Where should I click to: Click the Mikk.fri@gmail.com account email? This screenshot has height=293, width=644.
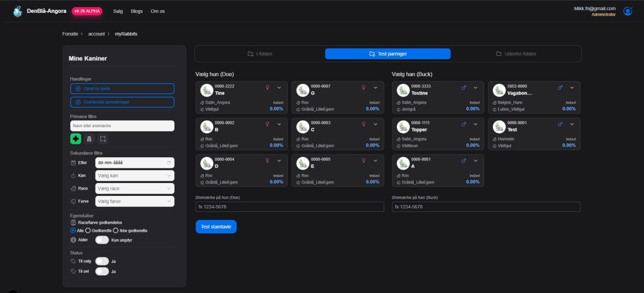coord(594,8)
